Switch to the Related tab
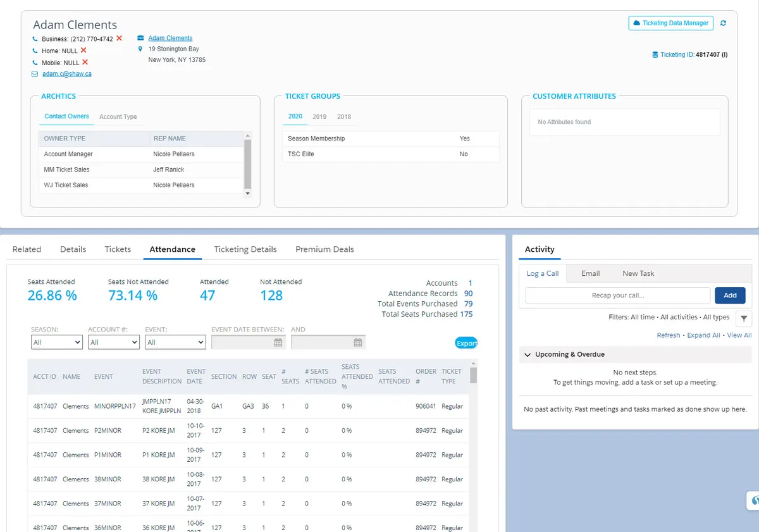The width and height of the screenshot is (759, 532). click(27, 249)
